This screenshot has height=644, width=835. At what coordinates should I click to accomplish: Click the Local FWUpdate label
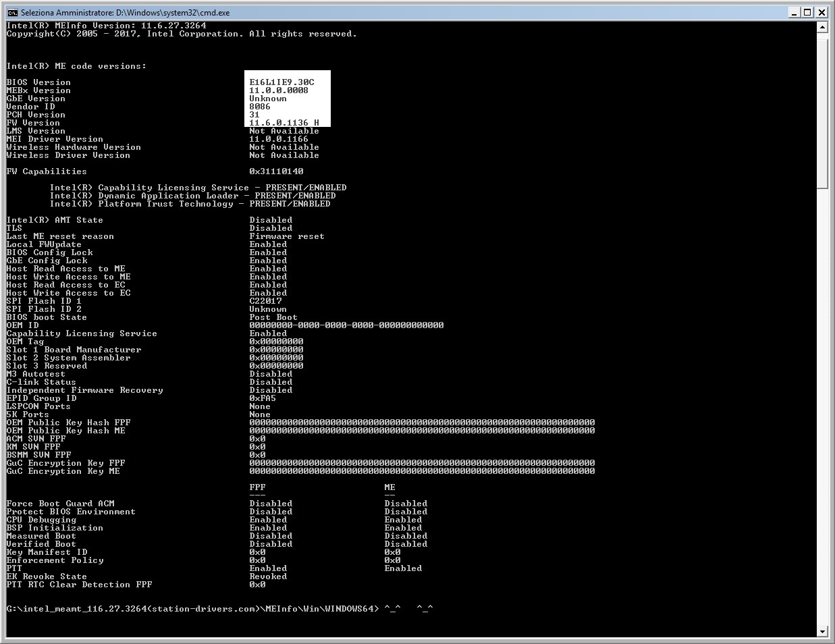[44, 244]
